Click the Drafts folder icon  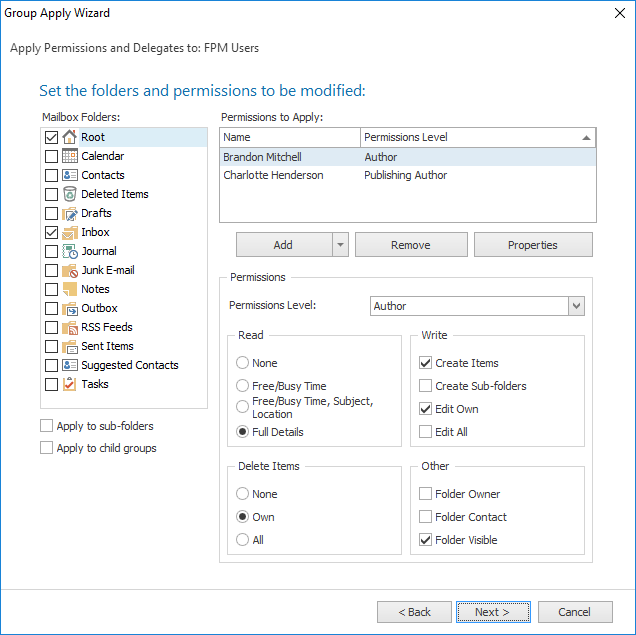(x=70, y=213)
